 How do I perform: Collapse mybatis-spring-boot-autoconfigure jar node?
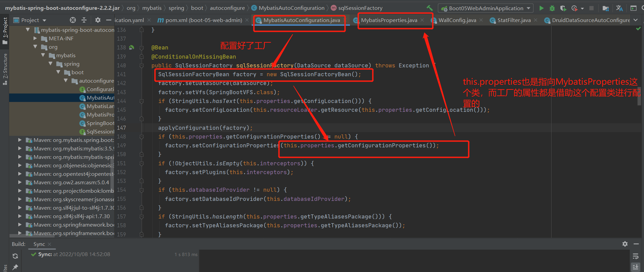[x=28, y=30]
